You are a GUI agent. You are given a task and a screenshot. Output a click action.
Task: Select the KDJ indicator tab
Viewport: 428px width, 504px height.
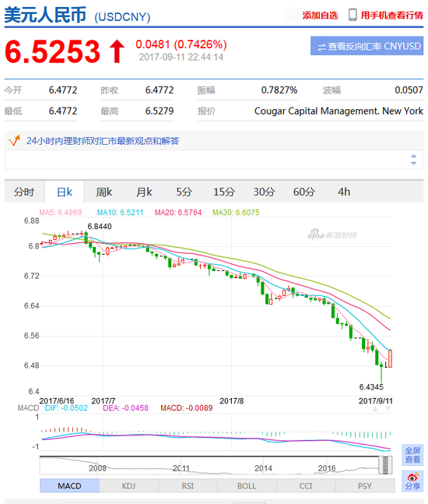pyautogui.click(x=128, y=485)
